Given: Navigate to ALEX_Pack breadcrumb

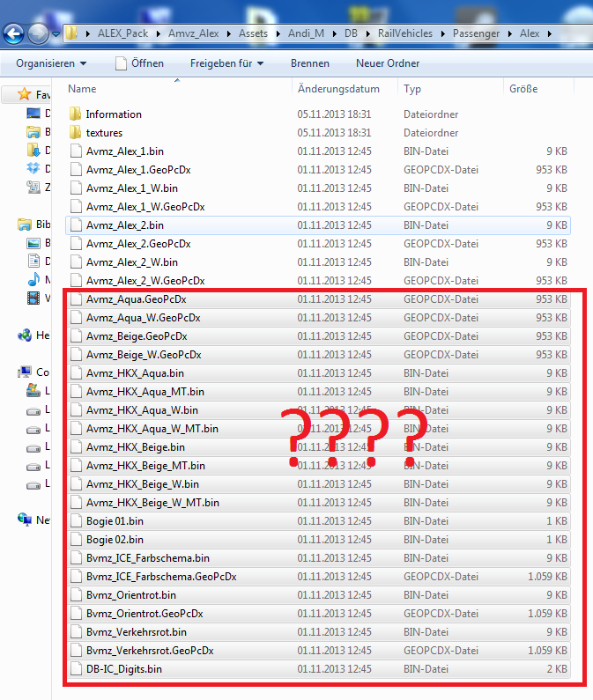Looking at the screenshot, I should 122,33.
